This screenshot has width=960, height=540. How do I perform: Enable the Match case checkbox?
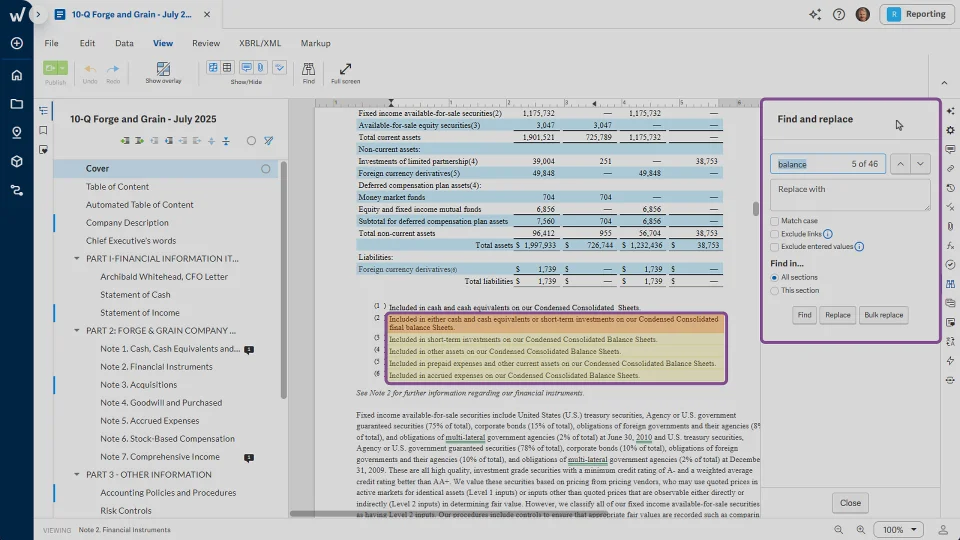(x=775, y=221)
